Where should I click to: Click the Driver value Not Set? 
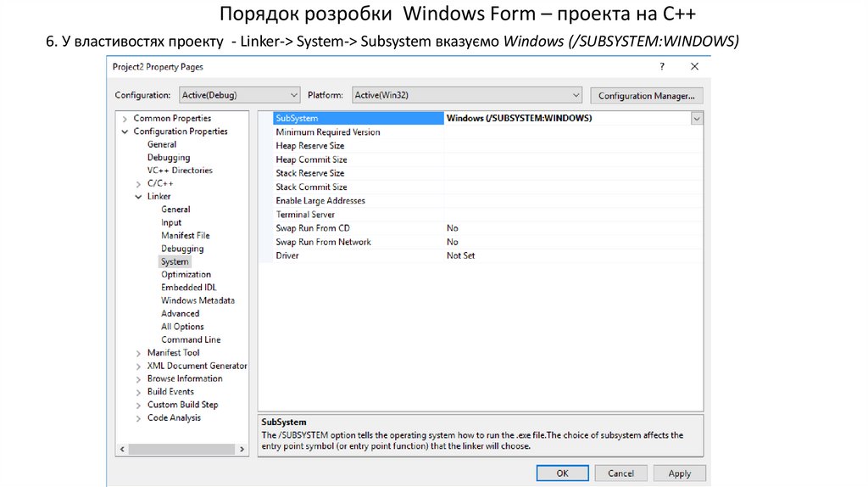(x=460, y=255)
